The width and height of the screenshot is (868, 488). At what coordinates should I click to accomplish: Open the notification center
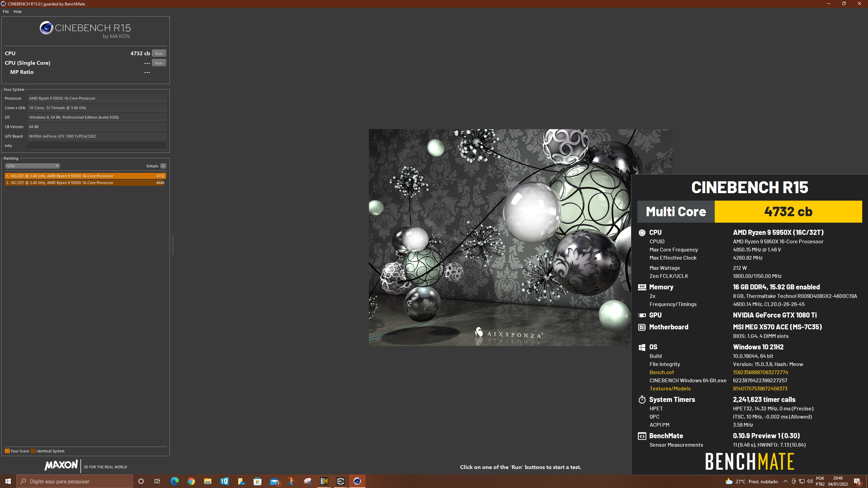(857, 481)
